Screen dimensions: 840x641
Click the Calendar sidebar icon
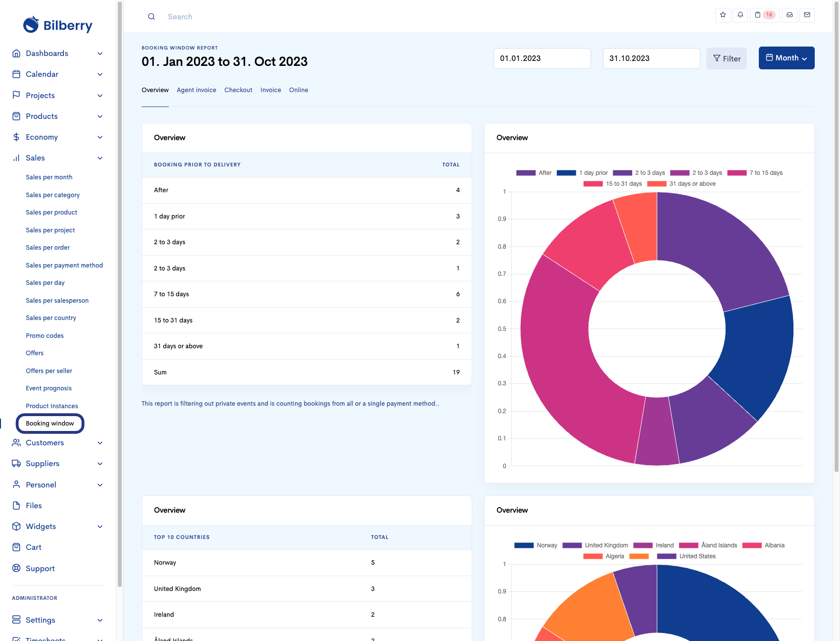click(x=16, y=74)
